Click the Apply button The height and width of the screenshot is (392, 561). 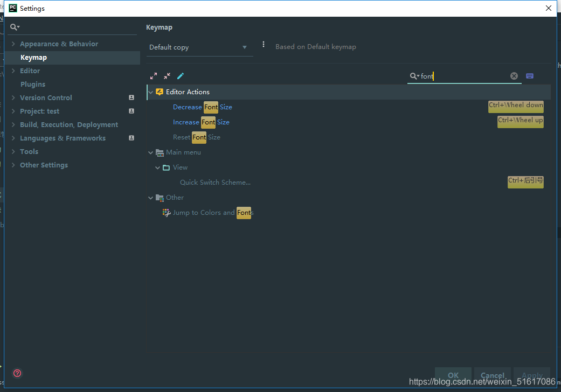tap(532, 375)
